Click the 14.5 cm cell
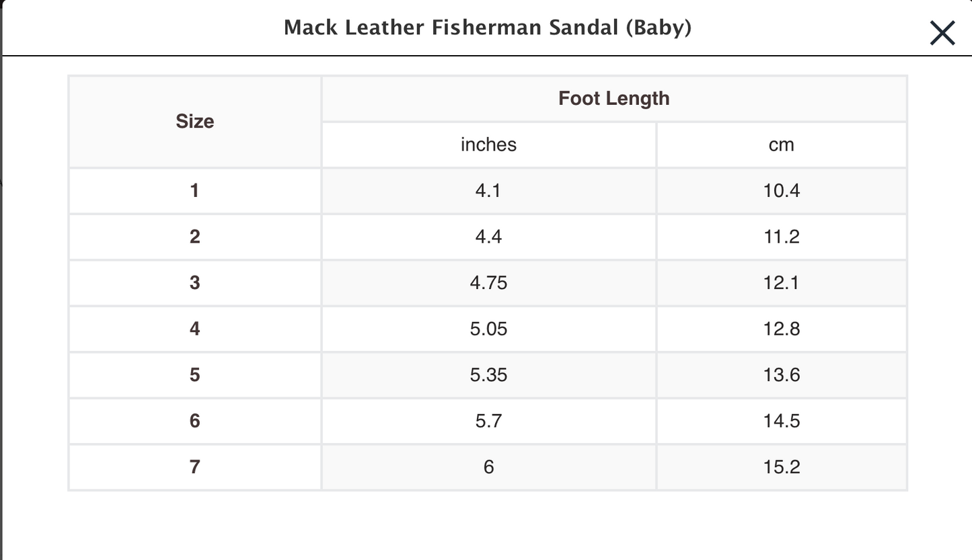 click(781, 421)
